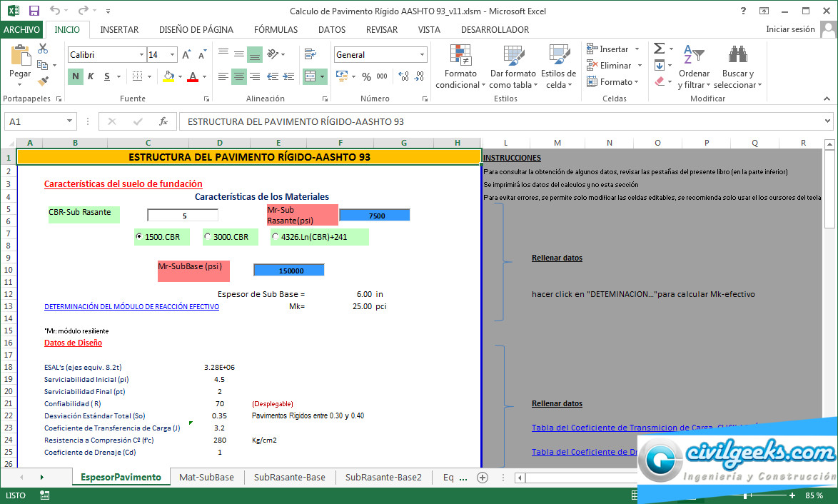Click the CBR-Sub Rasante input box
The width and height of the screenshot is (838, 504).
(183, 215)
